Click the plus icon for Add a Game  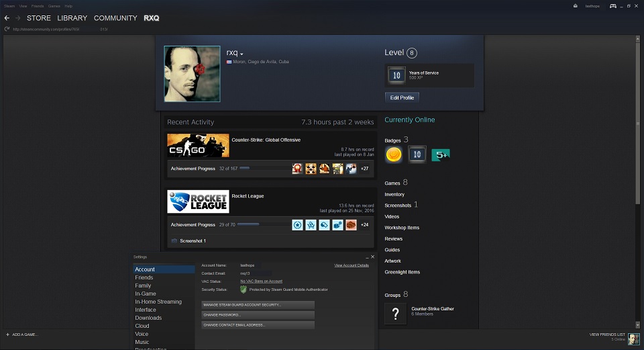point(7,335)
